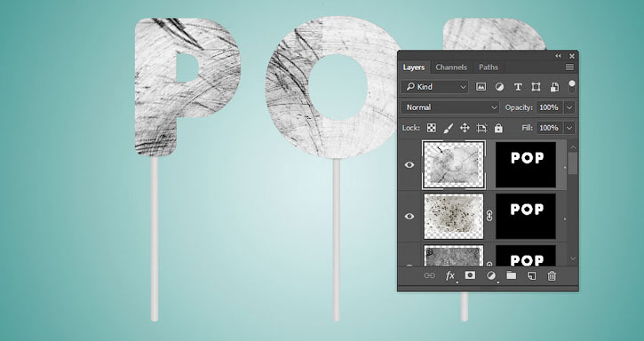Create a new layer
644x341 pixels.
[531, 275]
